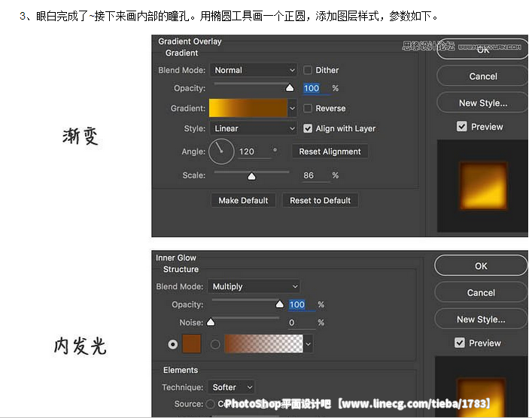Viewport: 532px width, 418px height.
Task: Click the Gradient Overlay heading text
Action: [x=190, y=41]
